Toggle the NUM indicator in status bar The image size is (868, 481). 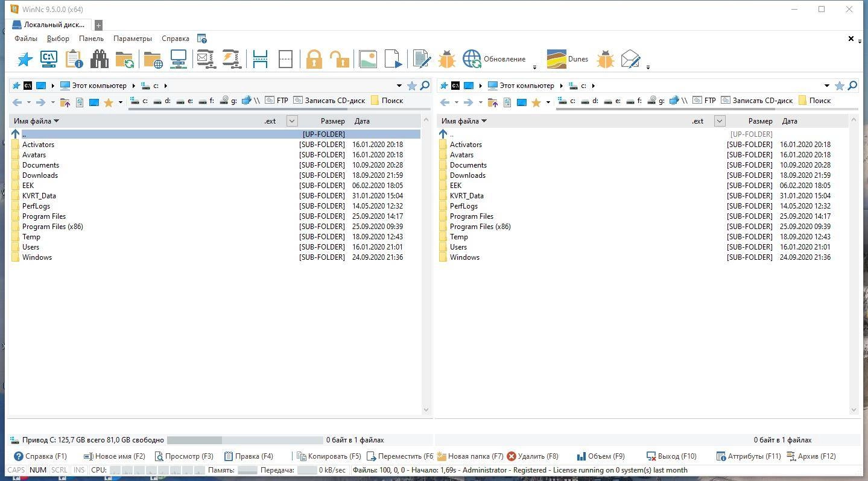pos(37,470)
